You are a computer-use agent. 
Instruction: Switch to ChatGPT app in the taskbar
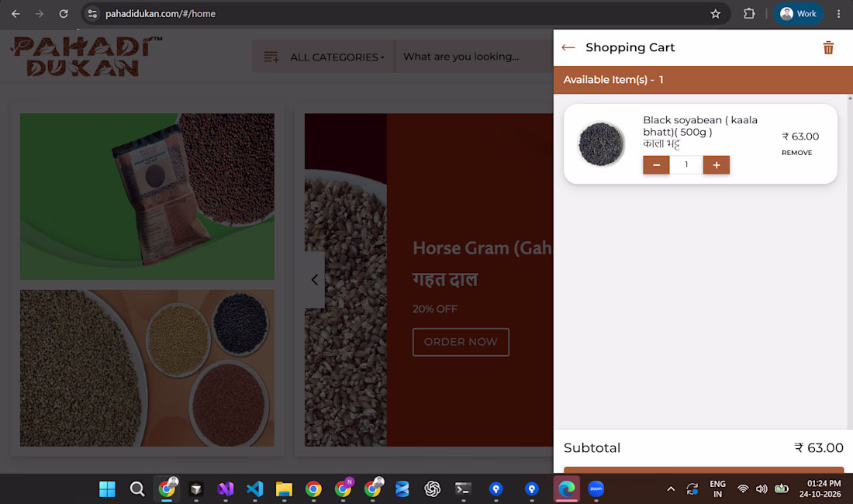[433, 488]
